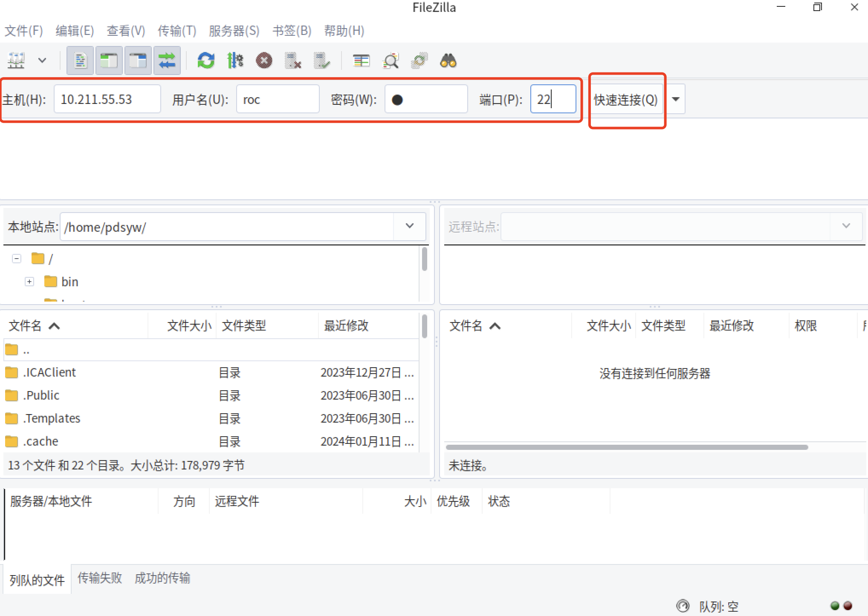Image resolution: width=868 pixels, height=616 pixels.
Task: Toggle the local directory tree view
Action: 109,60
